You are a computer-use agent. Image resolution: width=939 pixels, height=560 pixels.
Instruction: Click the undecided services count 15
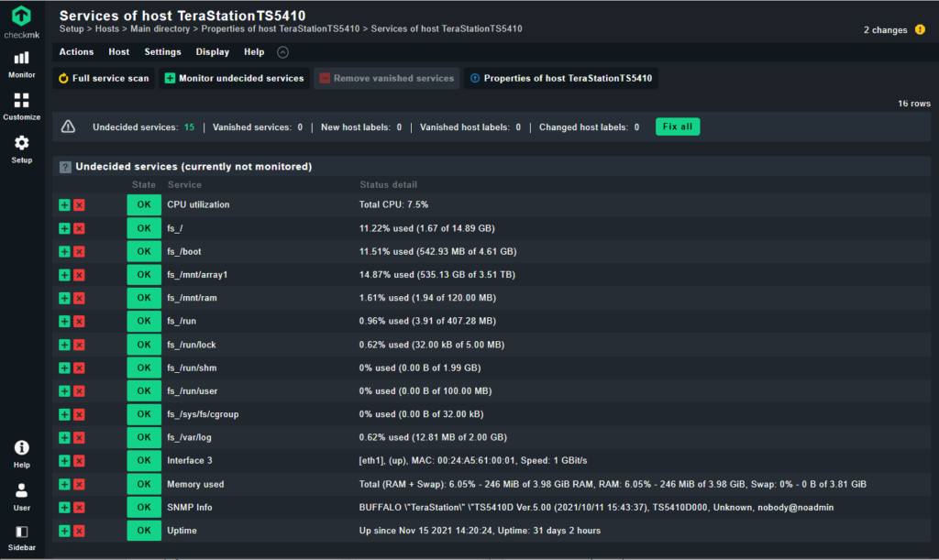[189, 127]
